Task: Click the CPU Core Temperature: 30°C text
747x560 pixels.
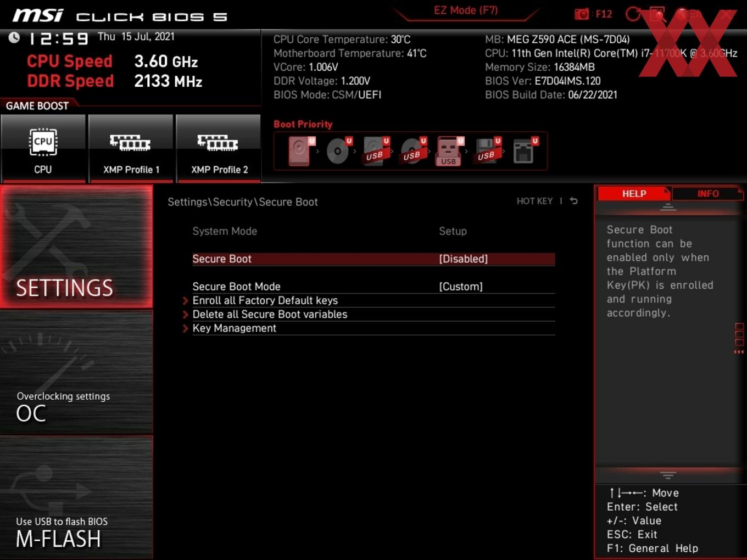Action: click(342, 40)
